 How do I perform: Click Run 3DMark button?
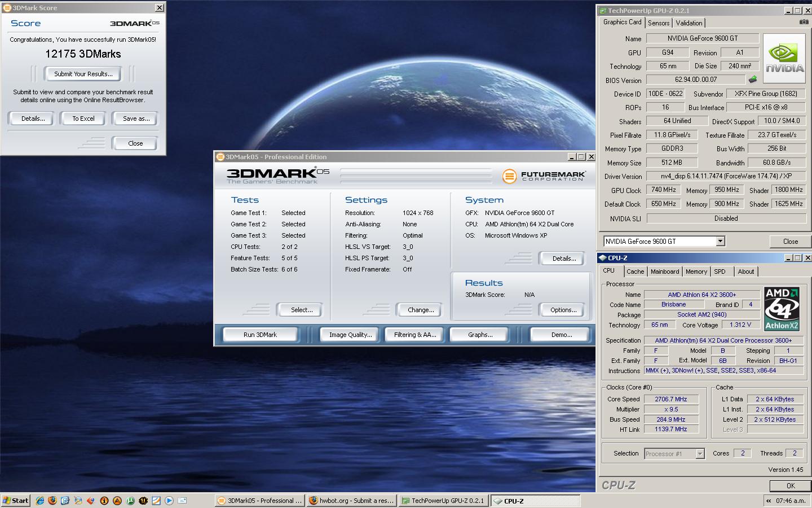coord(260,335)
